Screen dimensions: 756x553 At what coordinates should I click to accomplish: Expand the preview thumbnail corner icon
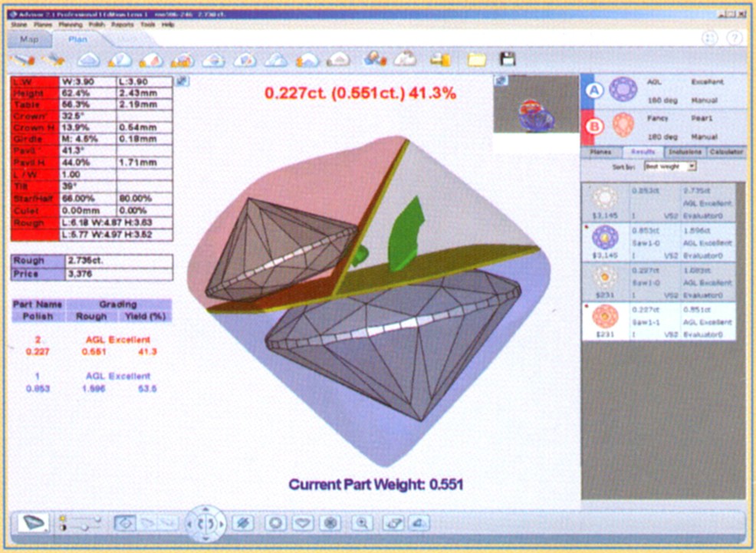coord(500,81)
